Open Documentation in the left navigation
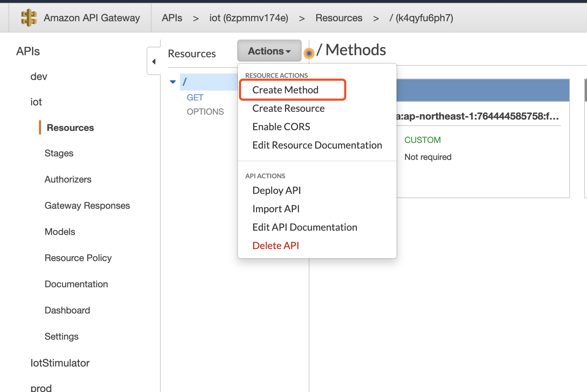This screenshot has height=392, width=587. coord(76,284)
